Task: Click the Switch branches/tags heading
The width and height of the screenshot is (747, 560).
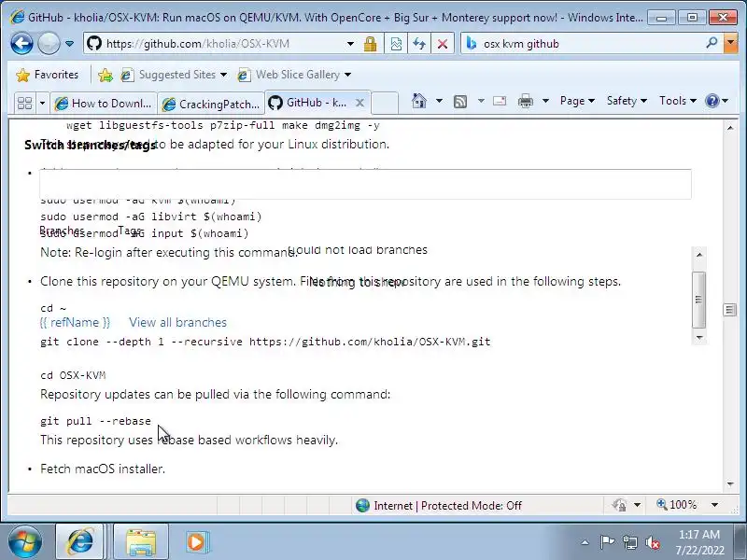Action: click(x=90, y=145)
